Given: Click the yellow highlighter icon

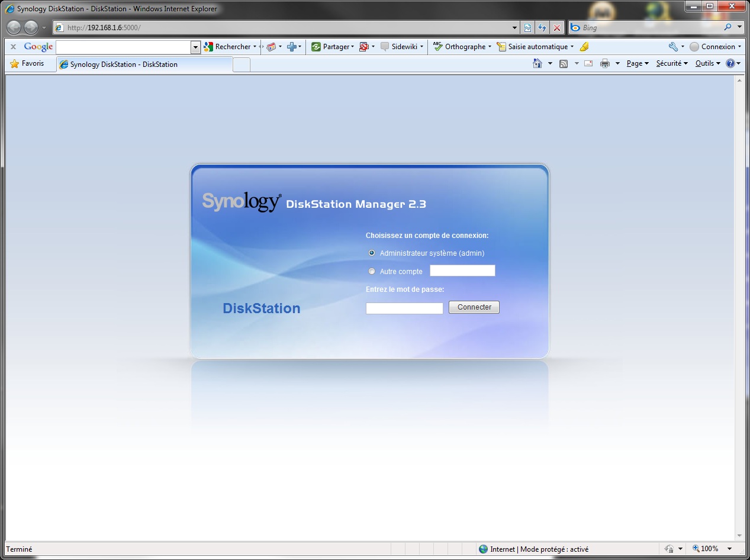Looking at the screenshot, I should 584,47.
